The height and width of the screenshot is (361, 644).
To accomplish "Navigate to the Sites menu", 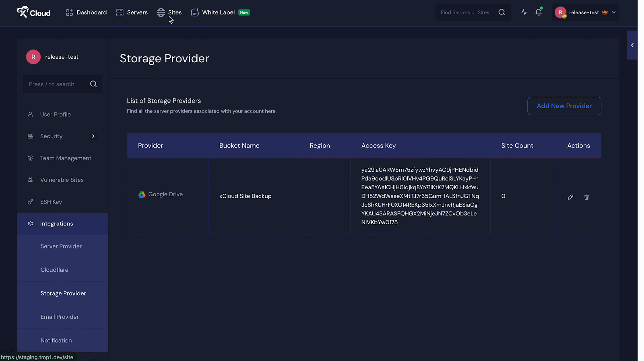I will [169, 12].
